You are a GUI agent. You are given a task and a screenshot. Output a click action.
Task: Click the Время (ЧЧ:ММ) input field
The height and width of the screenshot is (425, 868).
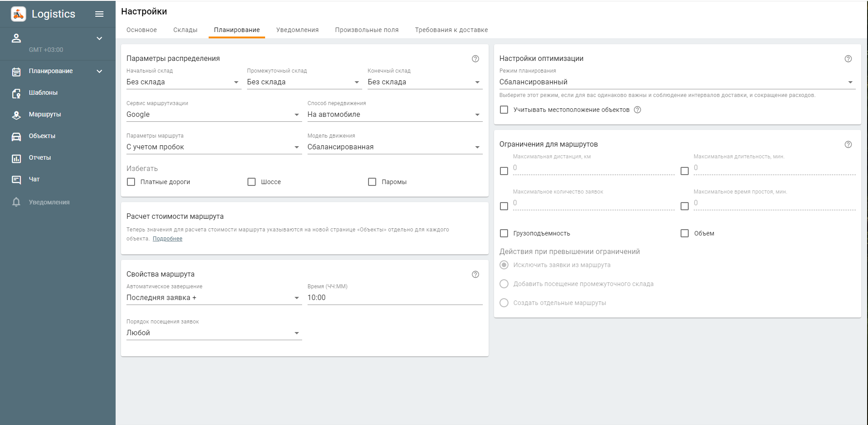[394, 298]
